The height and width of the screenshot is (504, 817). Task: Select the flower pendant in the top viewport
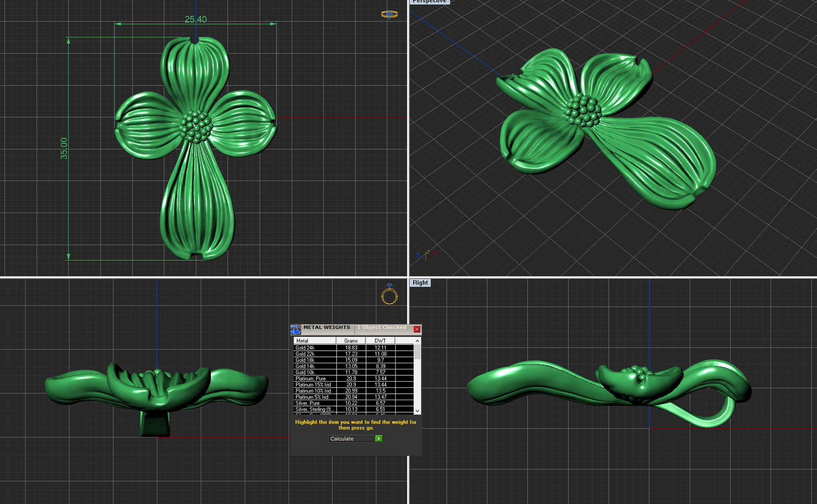pyautogui.click(x=196, y=148)
